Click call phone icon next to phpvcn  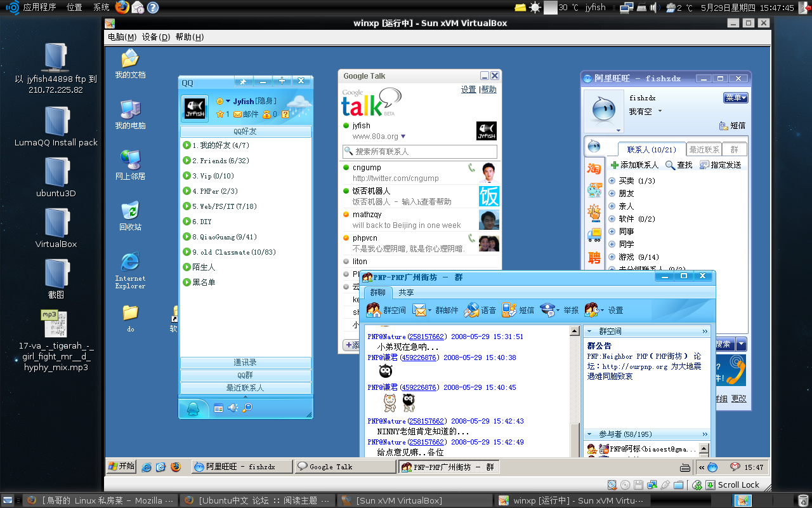471,239
